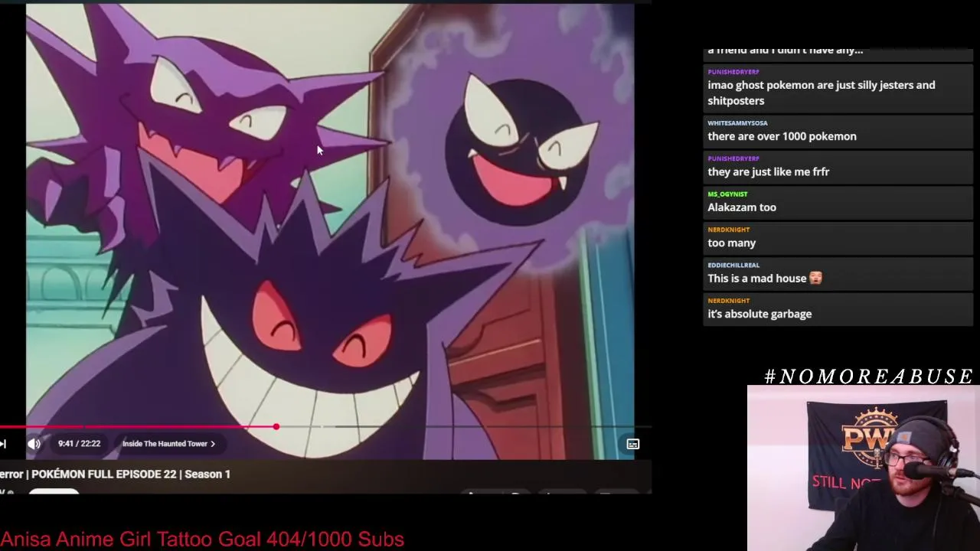Click the 9:41 / 22:22 time display
The height and width of the screenshot is (551, 980).
click(79, 444)
